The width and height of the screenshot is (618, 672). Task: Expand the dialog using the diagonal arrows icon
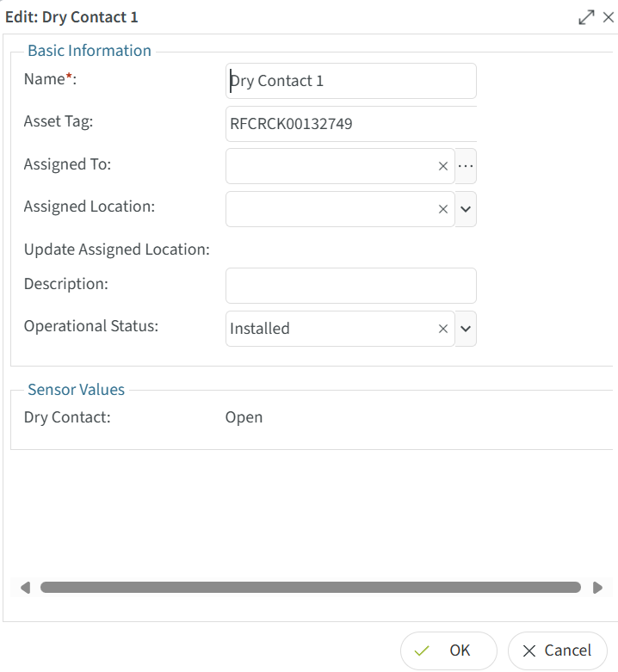[586, 17]
